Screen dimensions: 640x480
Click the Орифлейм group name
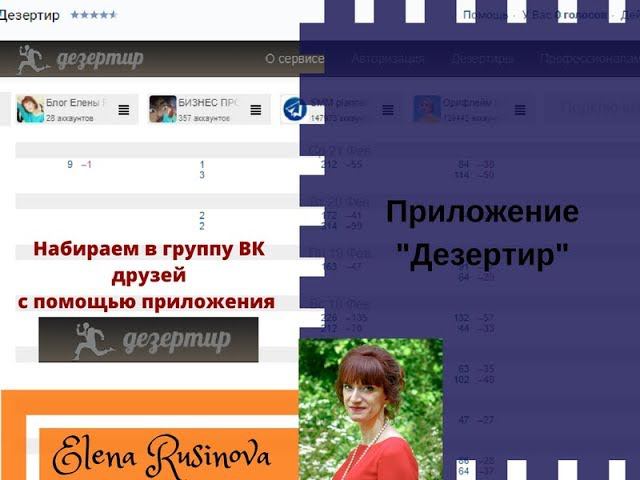tap(467, 102)
